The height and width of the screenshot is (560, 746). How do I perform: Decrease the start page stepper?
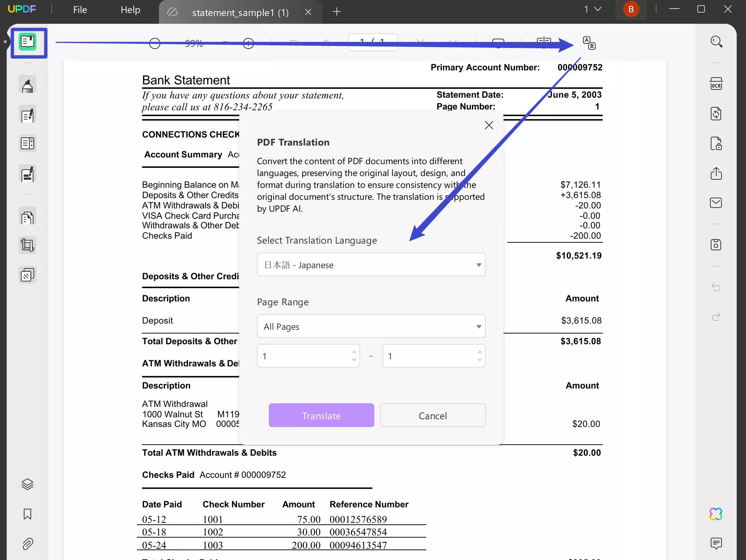[x=354, y=360]
